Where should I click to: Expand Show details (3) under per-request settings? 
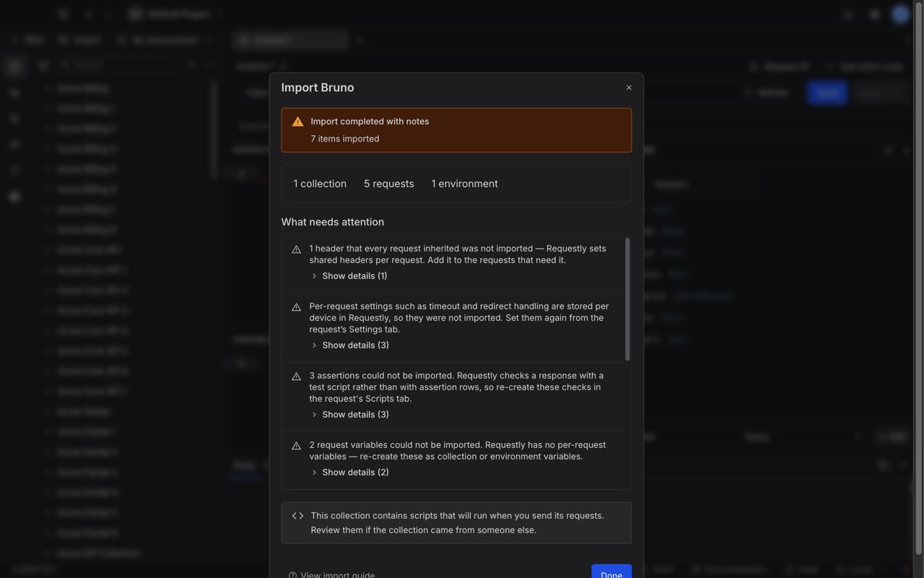(x=349, y=345)
